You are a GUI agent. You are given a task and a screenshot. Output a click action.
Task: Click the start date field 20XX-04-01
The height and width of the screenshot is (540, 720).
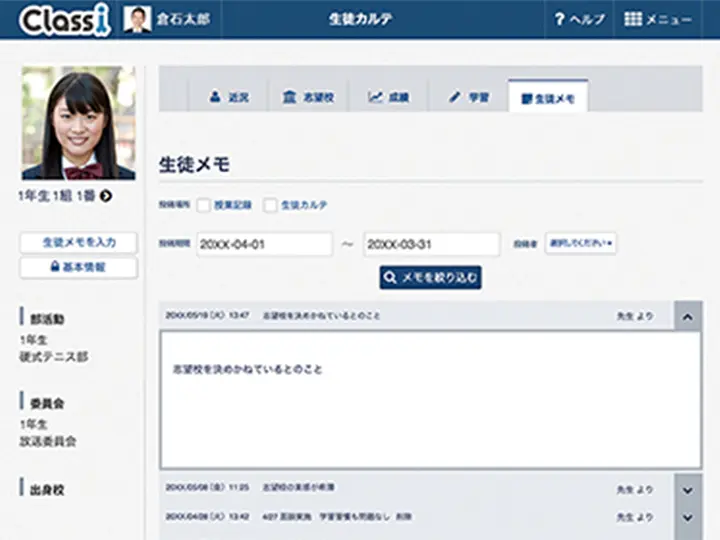pos(264,244)
